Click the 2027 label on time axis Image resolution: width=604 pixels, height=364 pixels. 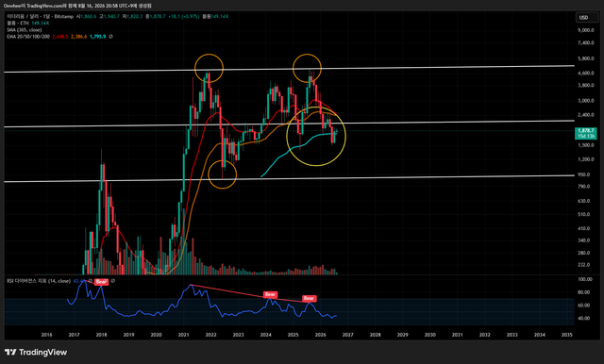(x=347, y=335)
